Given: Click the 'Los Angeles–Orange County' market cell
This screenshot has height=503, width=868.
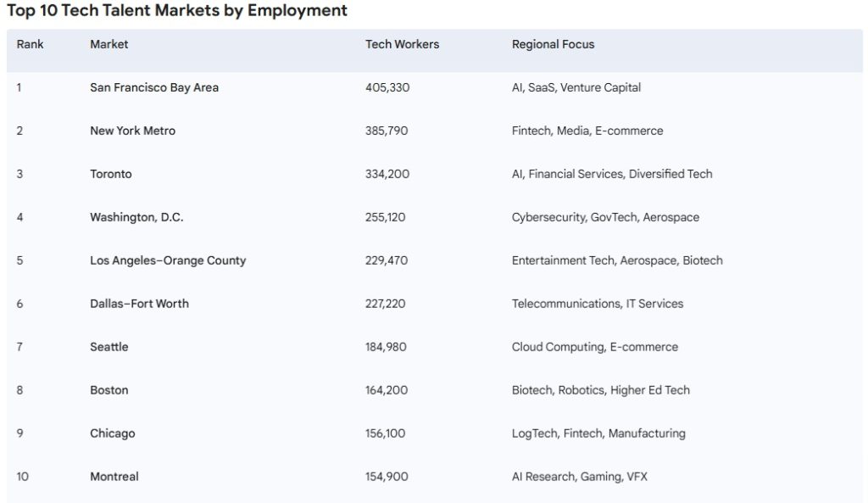Looking at the screenshot, I should [168, 260].
